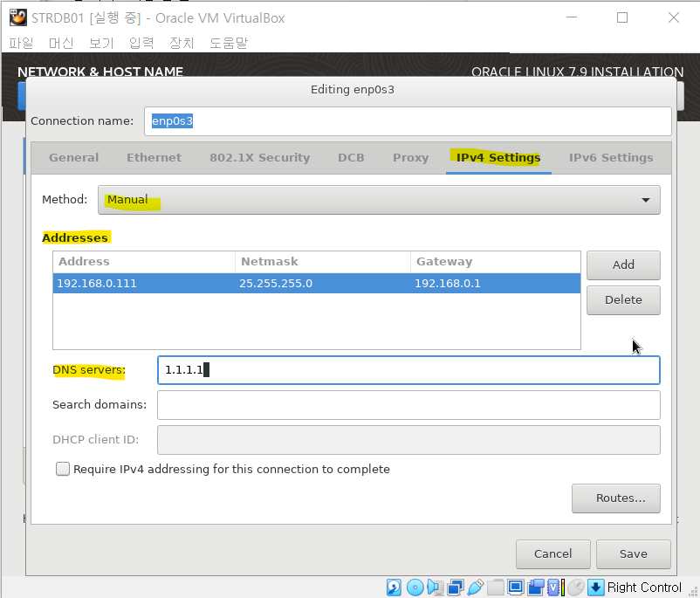Click the shared folders status icon
Viewport: 700px width, 598px height.
[496, 588]
